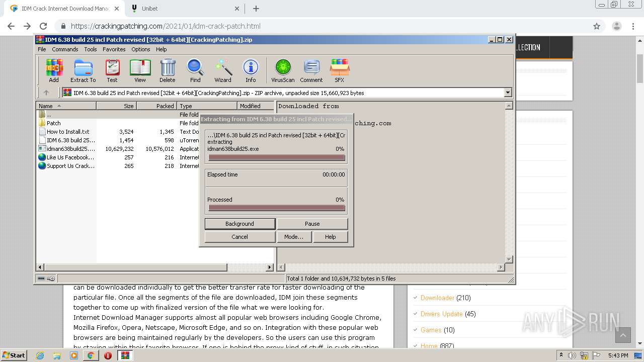Reload the browser page

[x=43, y=26]
